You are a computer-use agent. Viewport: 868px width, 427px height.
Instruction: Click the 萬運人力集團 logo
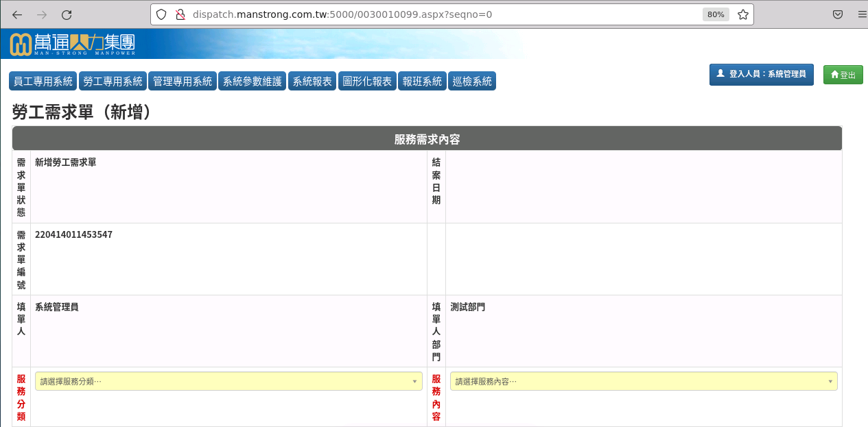(73, 44)
